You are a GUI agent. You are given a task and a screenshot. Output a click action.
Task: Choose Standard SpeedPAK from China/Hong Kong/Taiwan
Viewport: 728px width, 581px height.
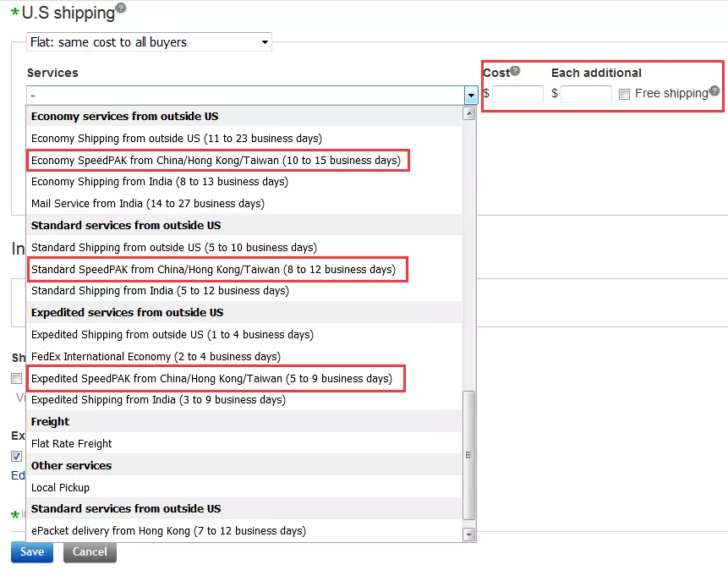[x=213, y=269]
